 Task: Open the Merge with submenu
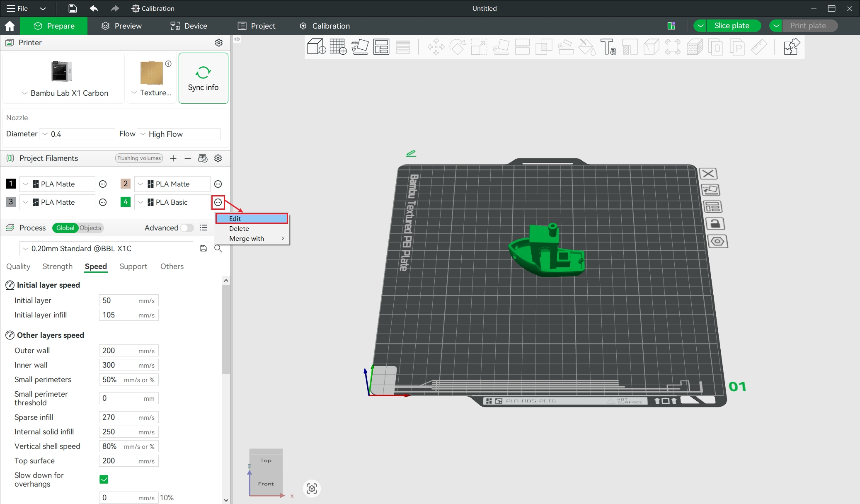click(252, 238)
